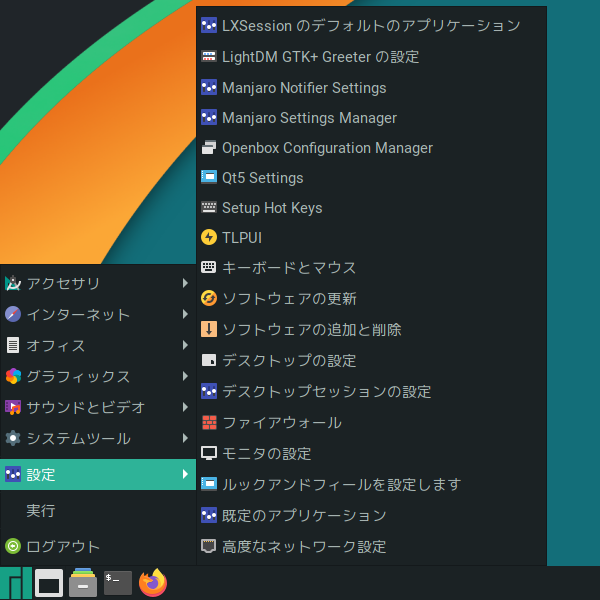Click the Openbox Configuration Manager icon
This screenshot has height=600, width=600.
[x=209, y=148]
